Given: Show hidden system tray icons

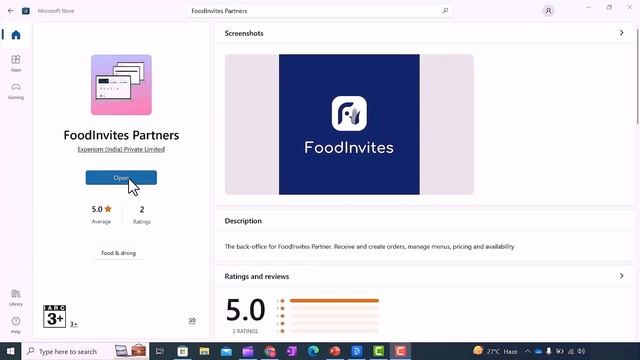Looking at the screenshot, I should pyautogui.click(x=527, y=351).
